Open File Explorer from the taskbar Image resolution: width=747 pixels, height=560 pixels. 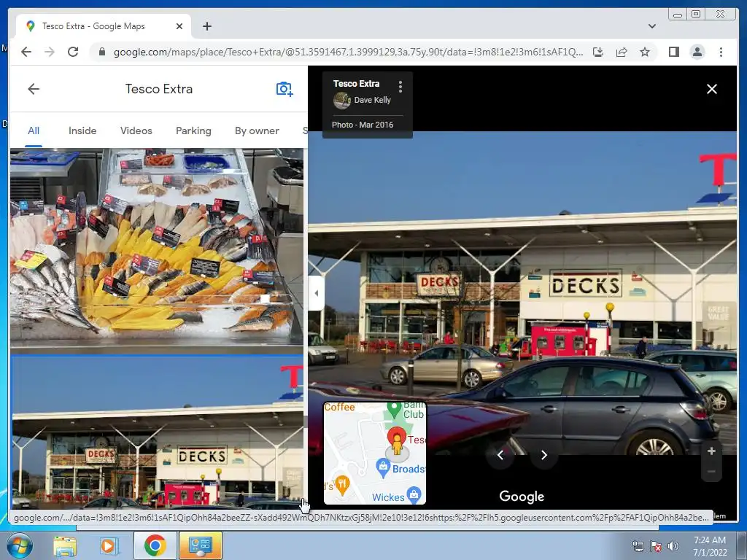coord(65,545)
